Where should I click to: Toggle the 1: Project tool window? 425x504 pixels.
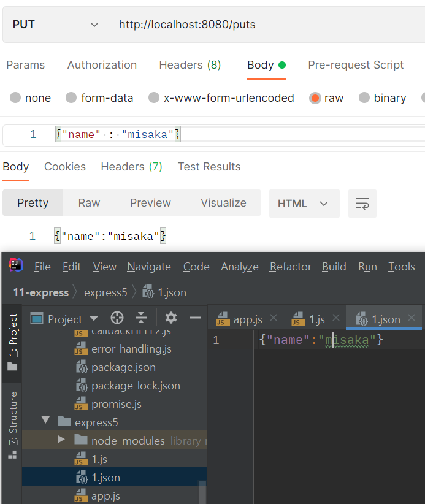12,342
